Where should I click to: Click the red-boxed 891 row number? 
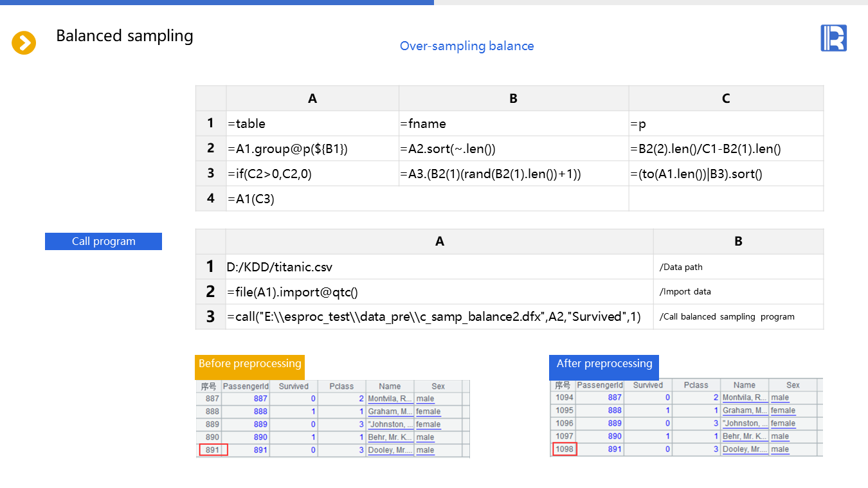click(212, 450)
